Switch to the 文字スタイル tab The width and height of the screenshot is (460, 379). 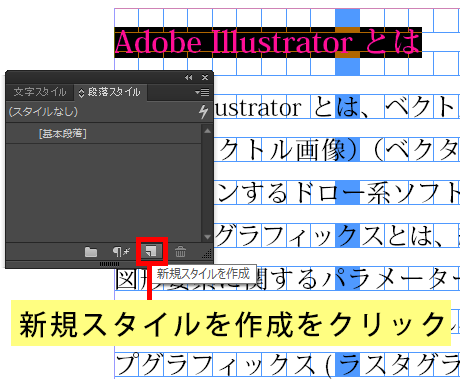tap(40, 92)
